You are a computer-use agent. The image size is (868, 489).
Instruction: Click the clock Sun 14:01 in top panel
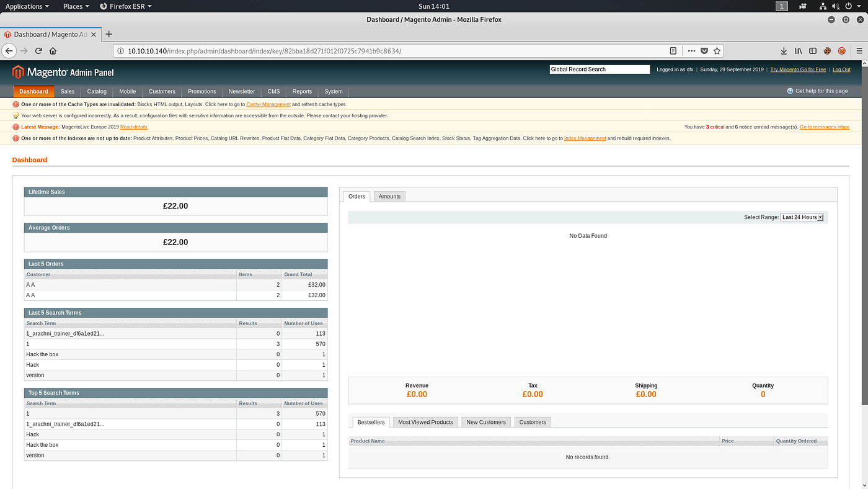point(433,6)
